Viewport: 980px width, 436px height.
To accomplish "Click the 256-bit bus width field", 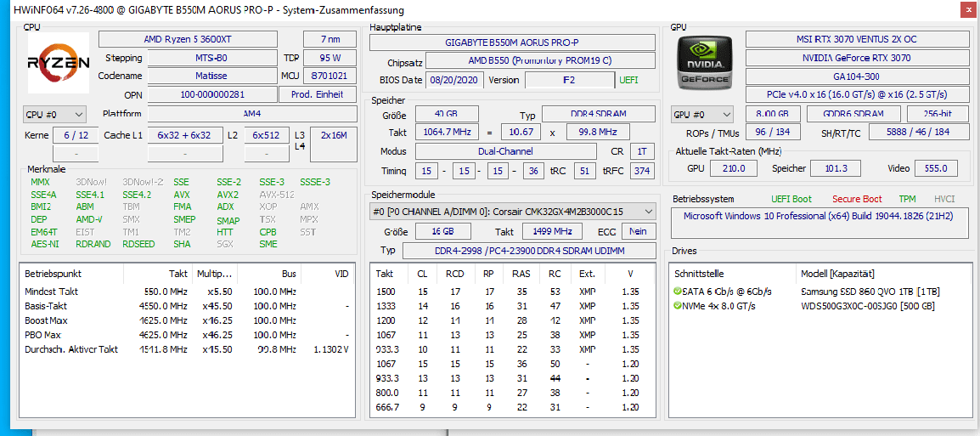I will [937, 115].
